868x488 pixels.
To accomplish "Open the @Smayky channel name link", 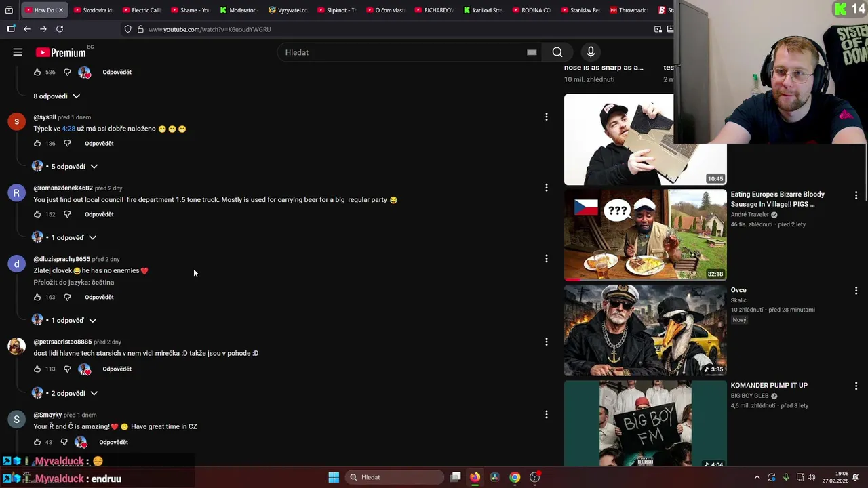I will 47,415.
